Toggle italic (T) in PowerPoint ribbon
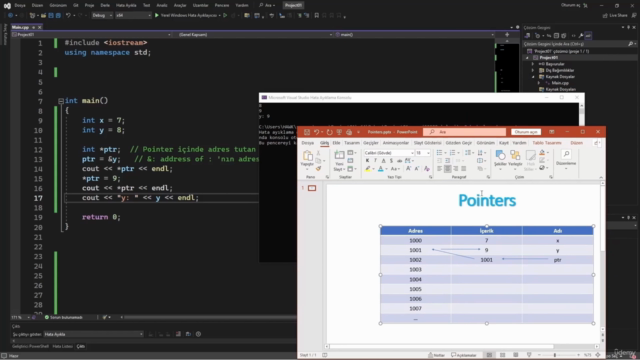Image resolution: width=640 pixels, height=360 pixels. pos(376,160)
